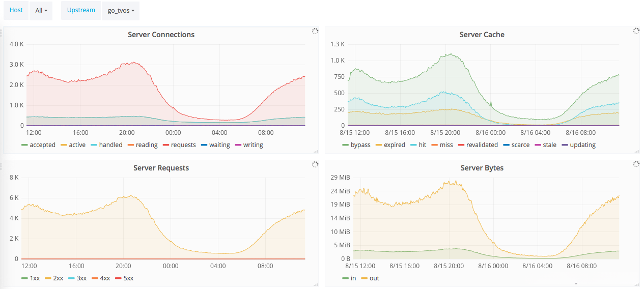
Task: Click the Server Connections loading spinner icon
Action: 315,31
